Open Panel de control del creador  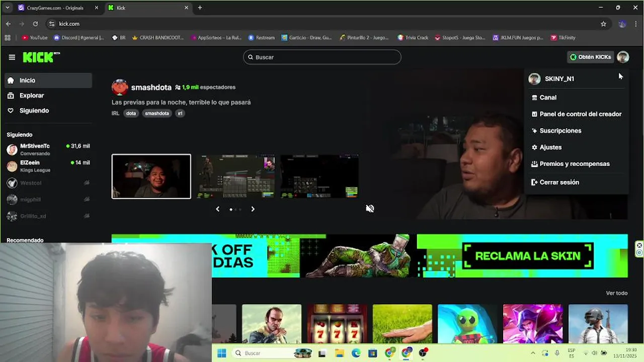pos(577,114)
